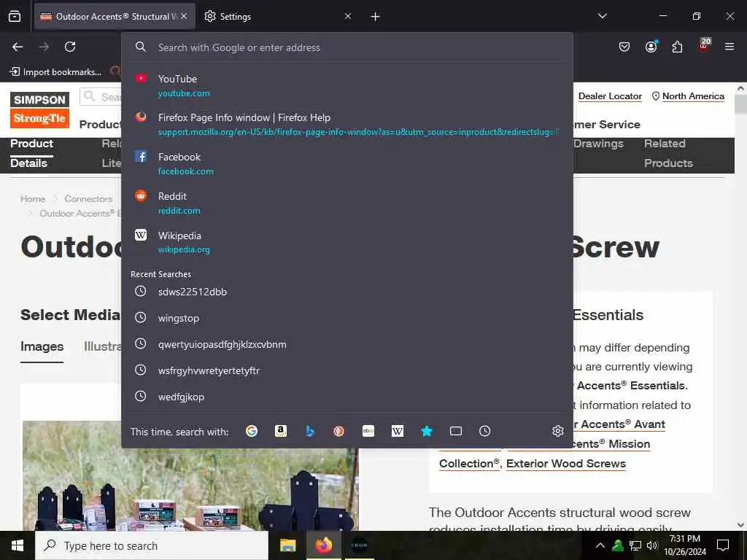Open the Facebook suggestion
Image resolution: width=747 pixels, height=560 pixels.
(347, 163)
